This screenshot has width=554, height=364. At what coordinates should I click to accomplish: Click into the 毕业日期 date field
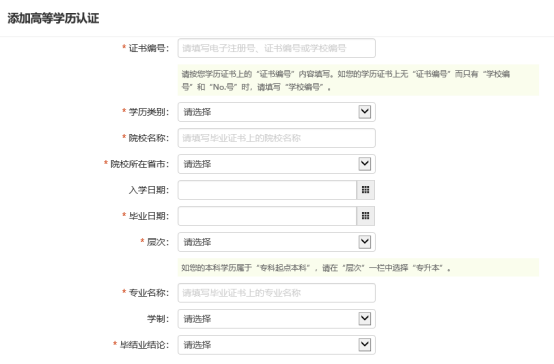[267, 216]
